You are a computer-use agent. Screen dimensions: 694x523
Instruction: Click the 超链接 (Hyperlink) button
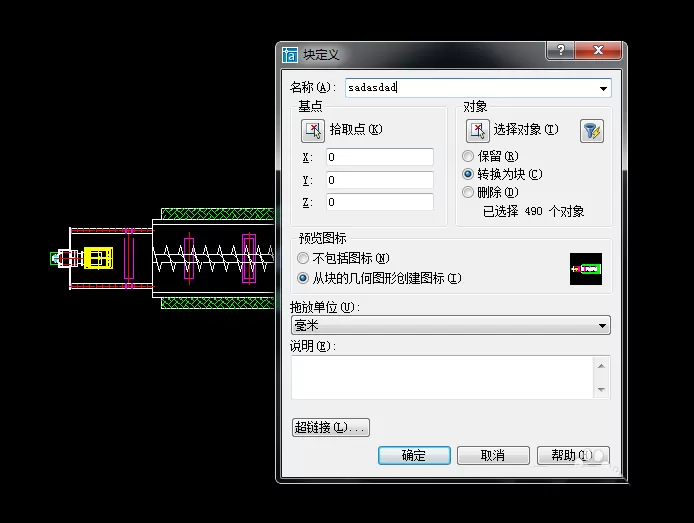[331, 427]
